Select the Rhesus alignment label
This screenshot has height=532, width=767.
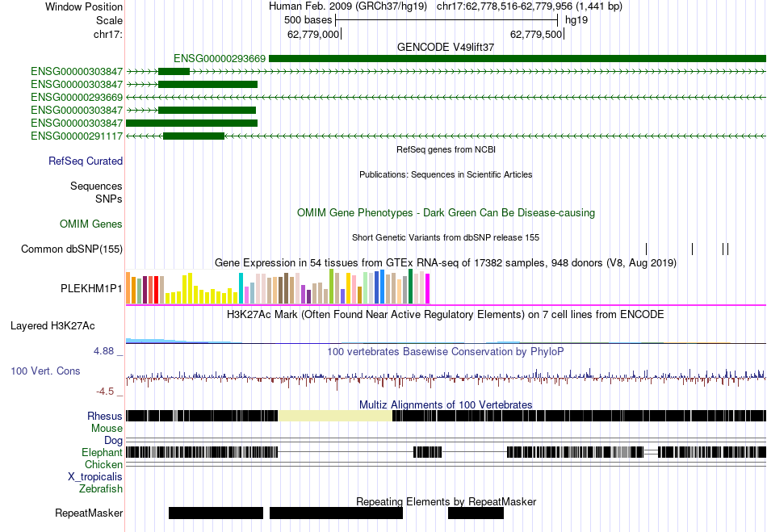(105, 416)
